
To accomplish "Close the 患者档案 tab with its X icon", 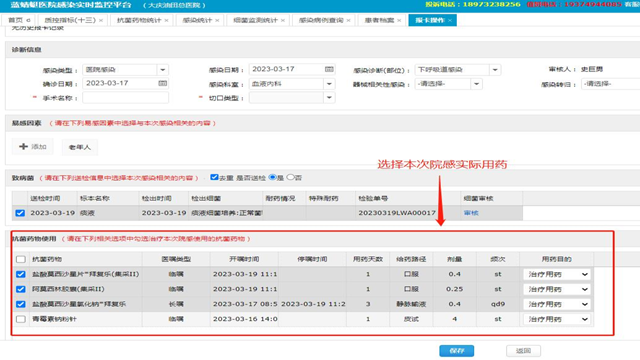I will tap(399, 20).
